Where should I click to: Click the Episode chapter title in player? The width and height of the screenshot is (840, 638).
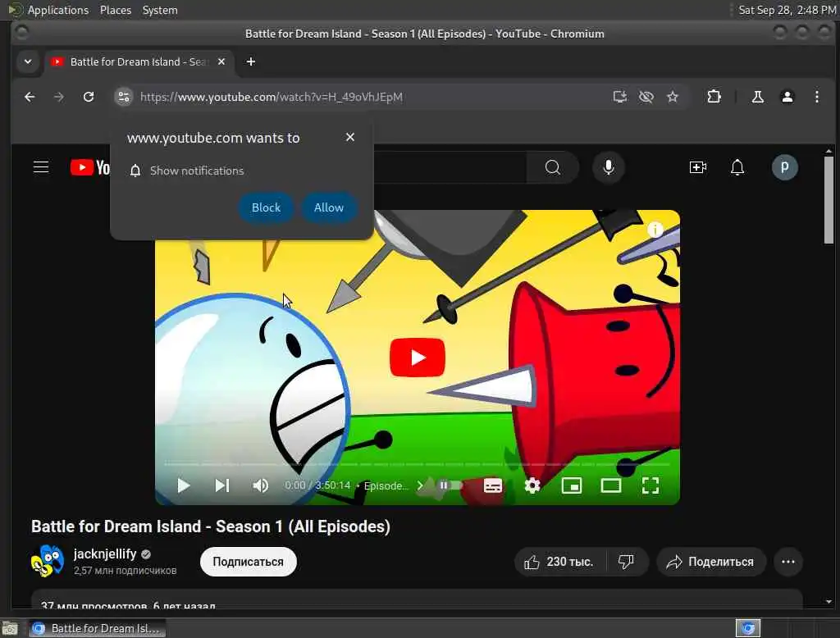click(386, 485)
